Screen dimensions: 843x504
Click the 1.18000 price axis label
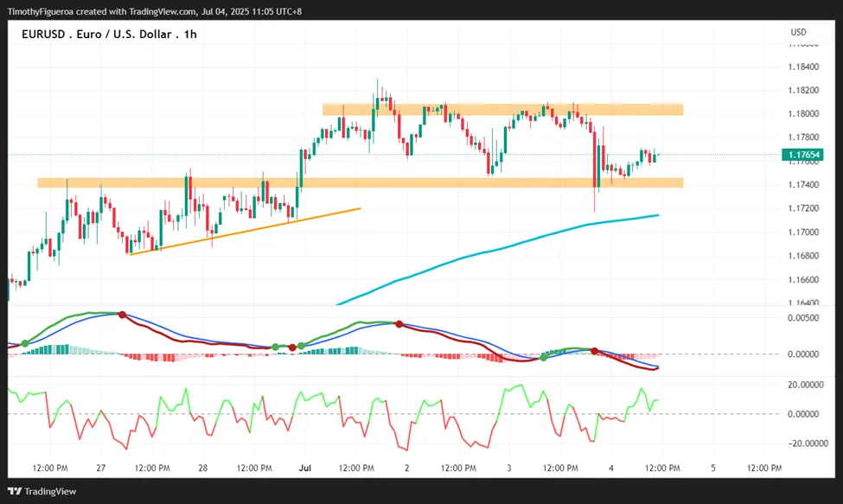(x=803, y=113)
